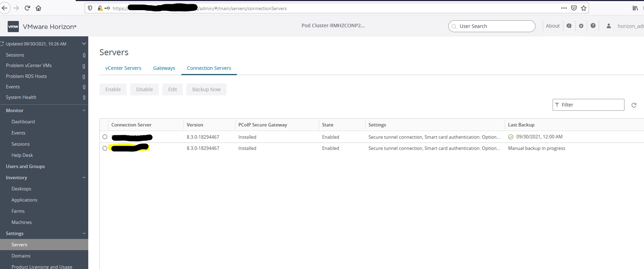Open Dashboard in the sidebar
Image resolution: width=644 pixels, height=269 pixels.
coord(23,122)
